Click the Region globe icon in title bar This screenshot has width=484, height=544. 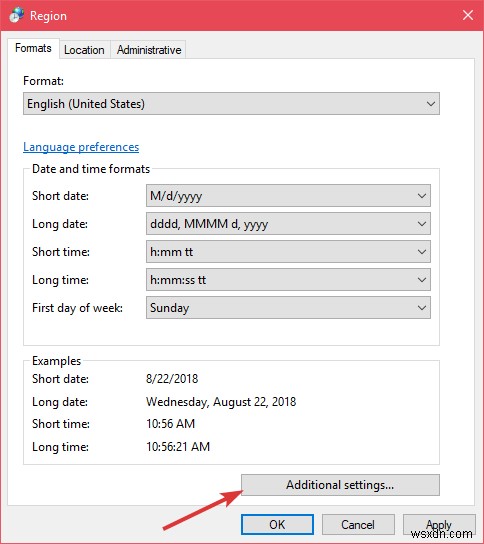(x=16, y=15)
